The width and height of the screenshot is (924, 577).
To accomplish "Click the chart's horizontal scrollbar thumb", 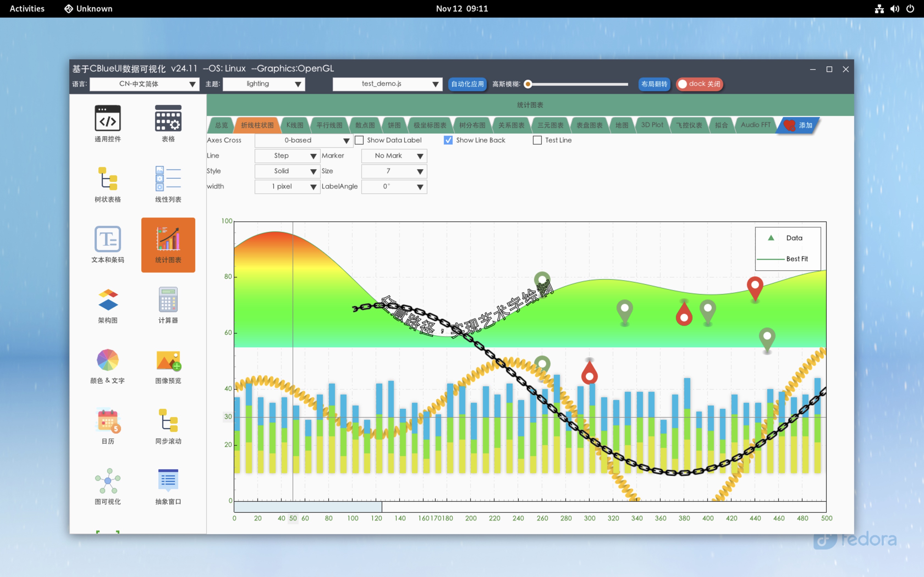I will click(308, 507).
